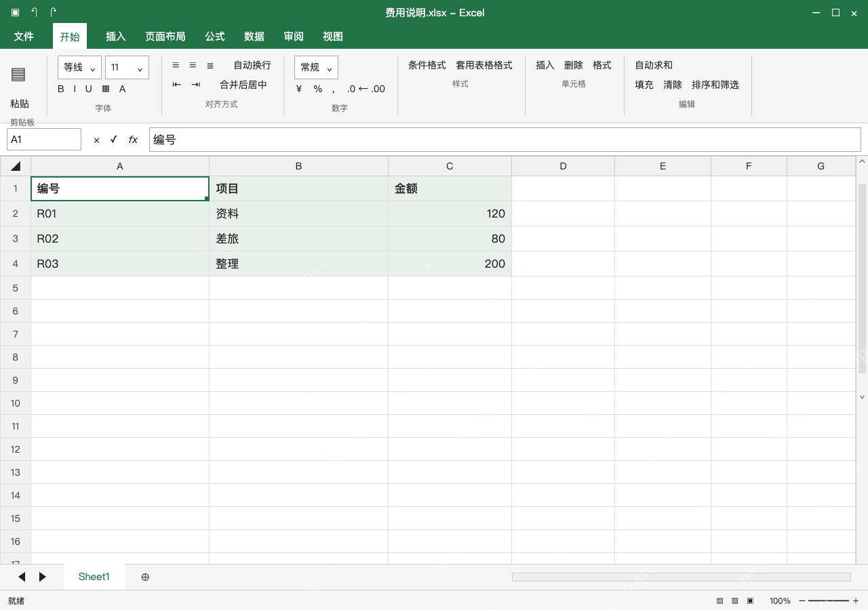Redo using the title bar arrow

(x=53, y=12)
